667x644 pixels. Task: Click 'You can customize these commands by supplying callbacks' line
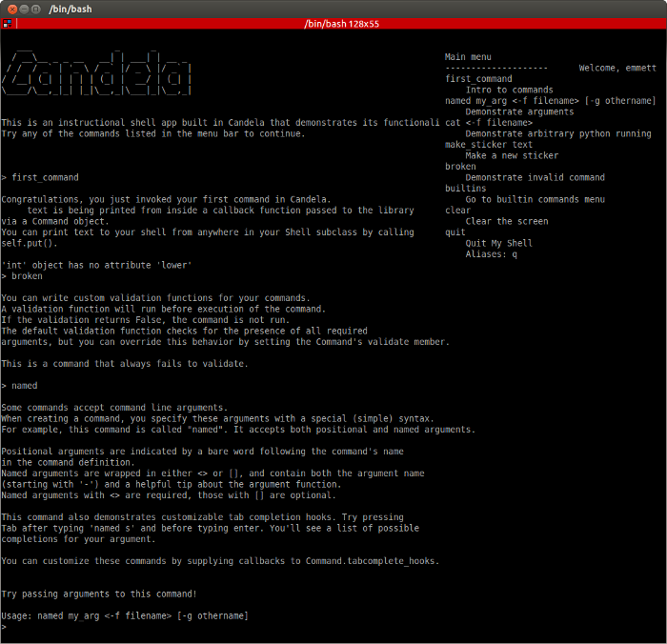click(220, 561)
